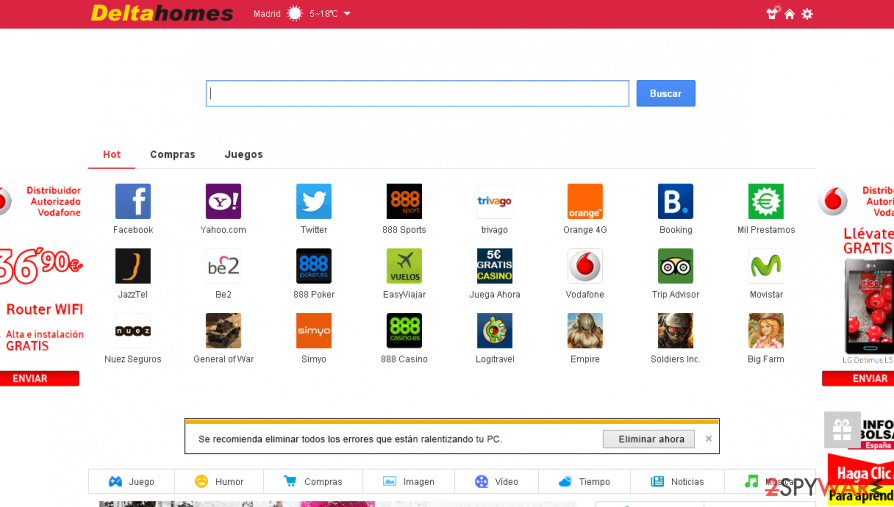Open the General of War game icon
894x507 pixels.
point(224,330)
